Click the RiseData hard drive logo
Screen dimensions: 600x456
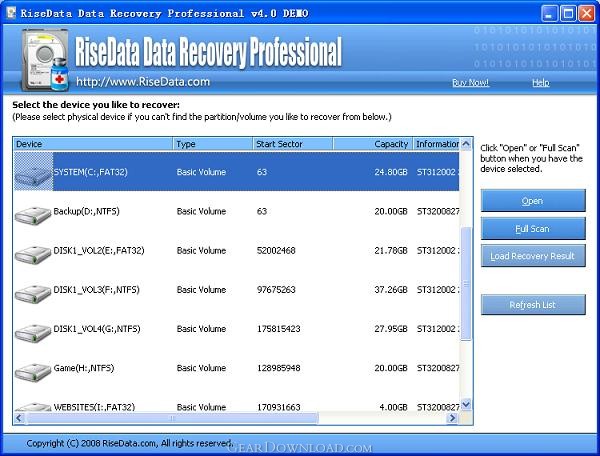pos(45,60)
